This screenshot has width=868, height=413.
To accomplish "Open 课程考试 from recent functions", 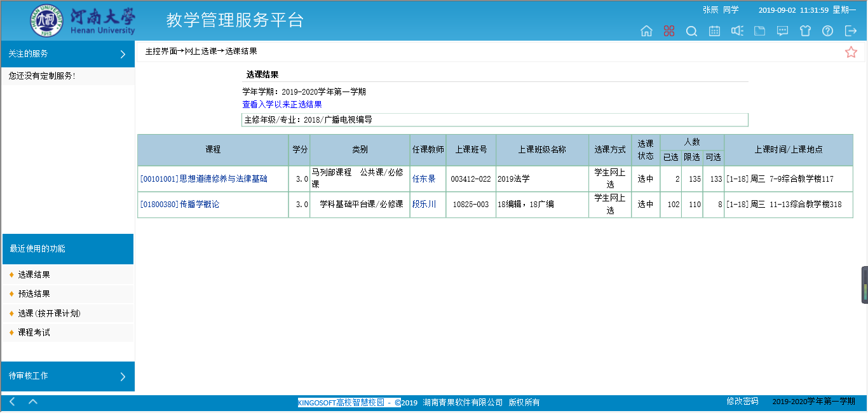I will [x=34, y=332].
